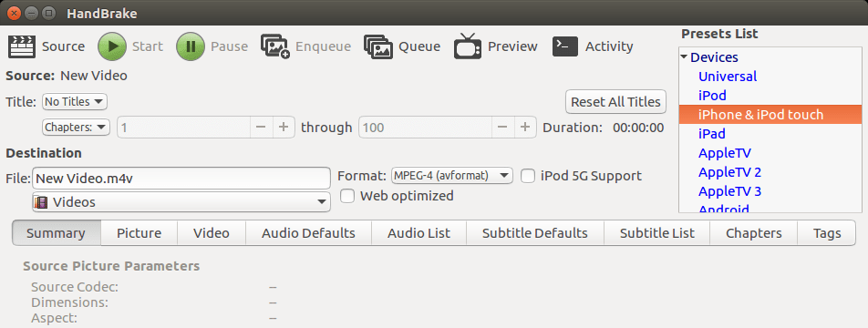The width and height of the screenshot is (868, 328).
Task: Switch to the Picture tab
Action: 139,233
